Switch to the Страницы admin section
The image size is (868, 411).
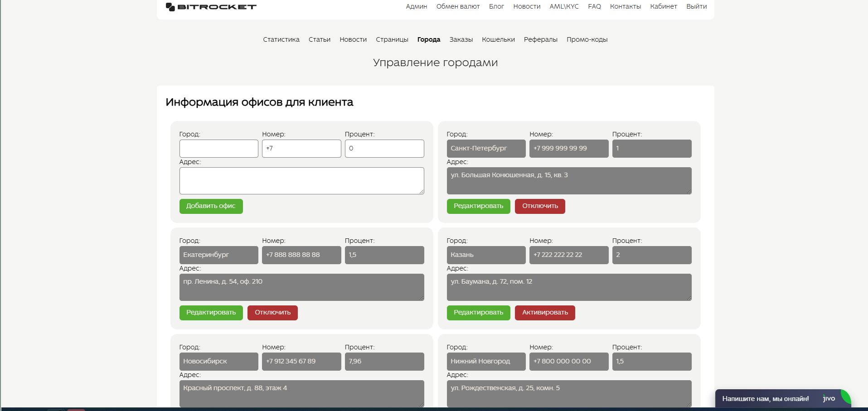click(x=392, y=39)
